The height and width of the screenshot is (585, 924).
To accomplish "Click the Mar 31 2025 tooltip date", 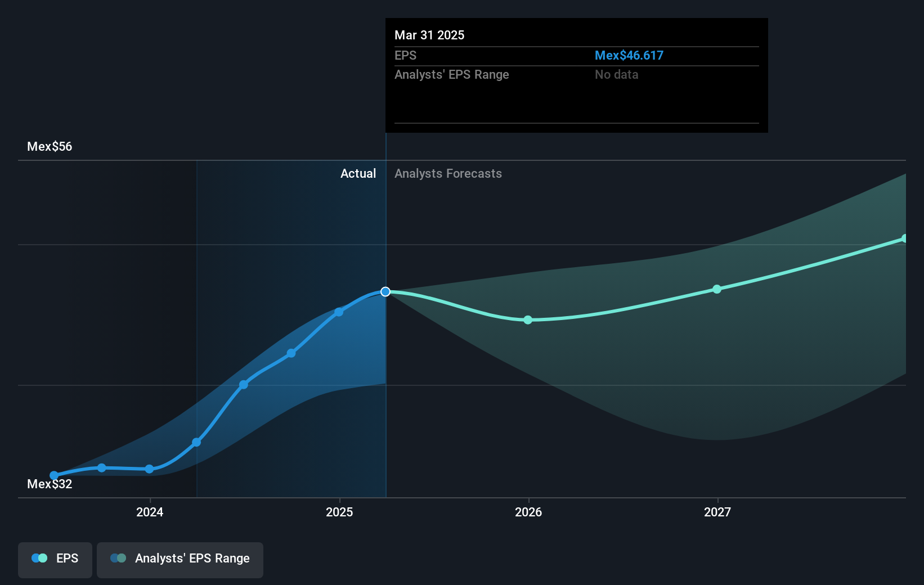I will [429, 35].
